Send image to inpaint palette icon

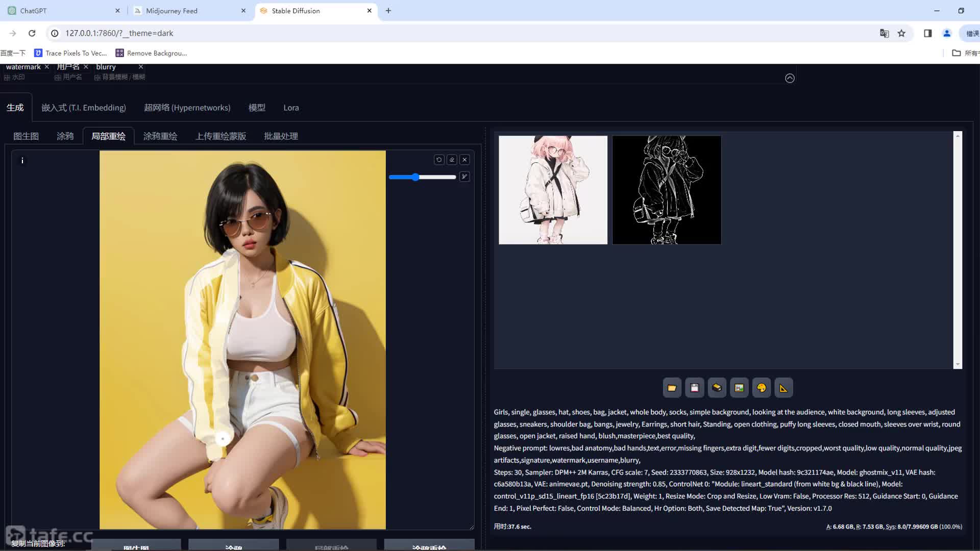tap(762, 388)
